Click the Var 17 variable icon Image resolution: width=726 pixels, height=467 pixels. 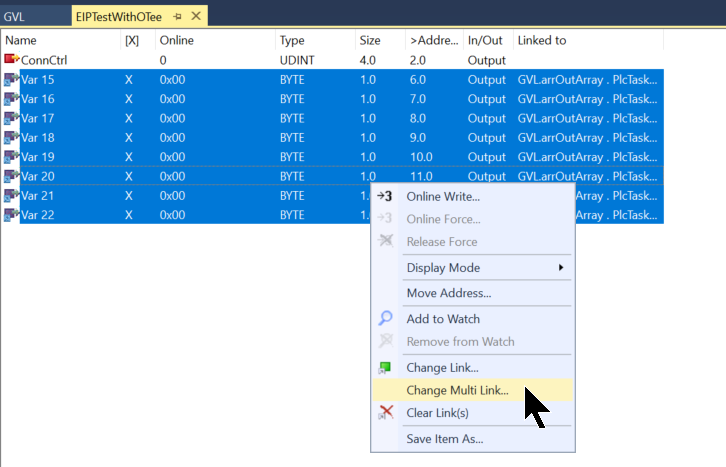[x=12, y=118]
